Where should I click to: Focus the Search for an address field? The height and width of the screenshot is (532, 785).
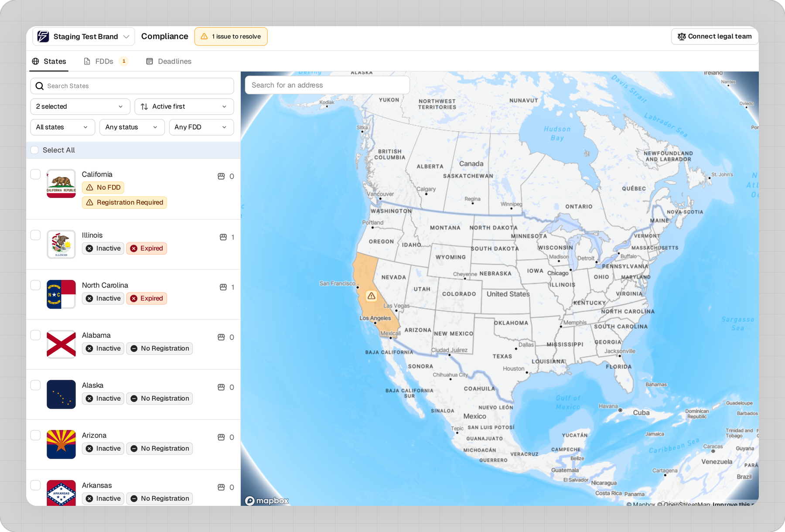[328, 85]
